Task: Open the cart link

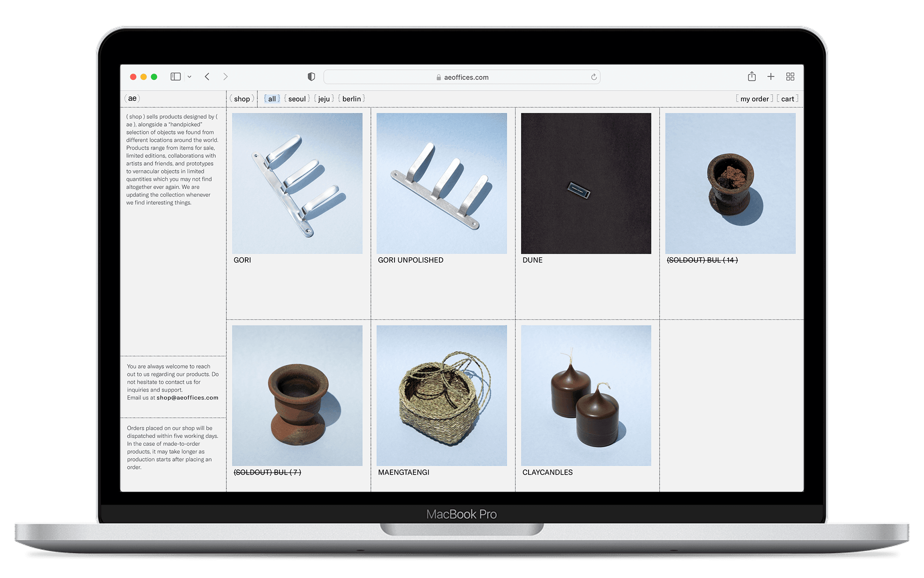Action: pyautogui.click(x=787, y=99)
